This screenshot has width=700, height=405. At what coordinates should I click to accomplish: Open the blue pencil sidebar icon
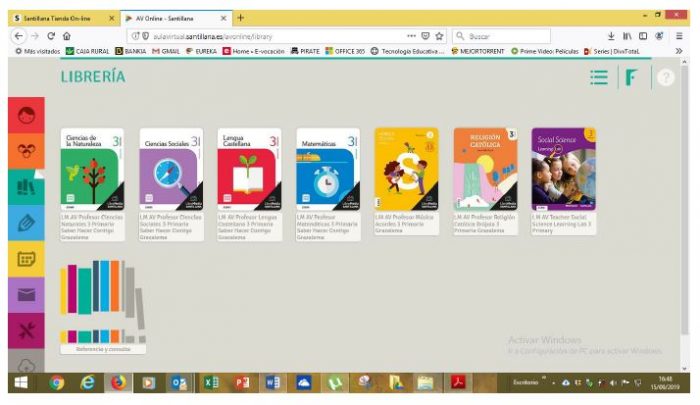[x=26, y=223]
